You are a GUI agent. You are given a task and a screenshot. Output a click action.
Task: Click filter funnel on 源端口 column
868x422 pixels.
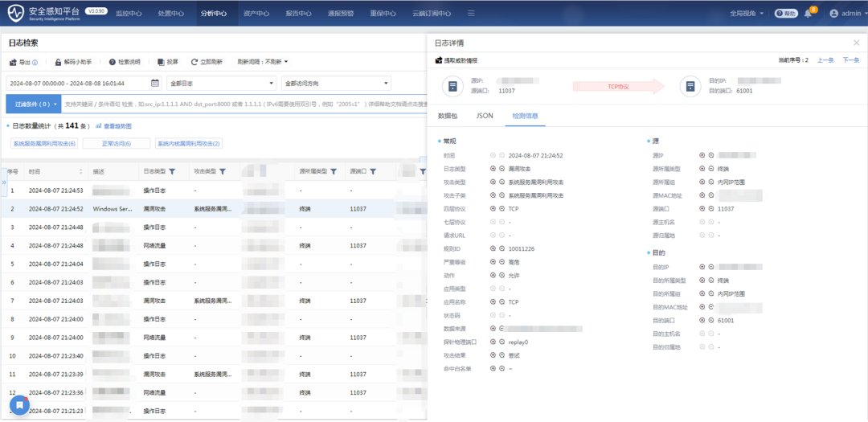coord(373,172)
